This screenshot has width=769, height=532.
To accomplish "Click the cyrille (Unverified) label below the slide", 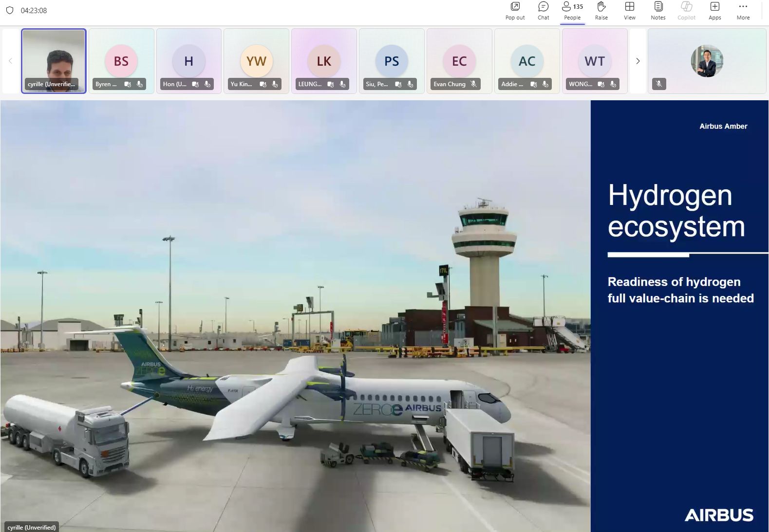I will (32, 527).
